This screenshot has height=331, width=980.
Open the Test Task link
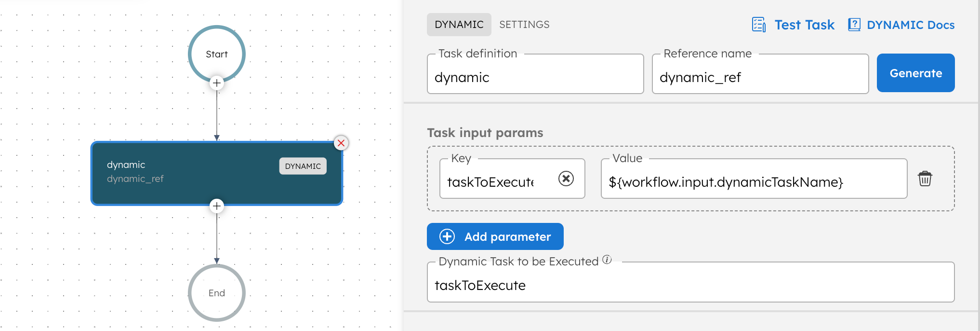(x=804, y=25)
